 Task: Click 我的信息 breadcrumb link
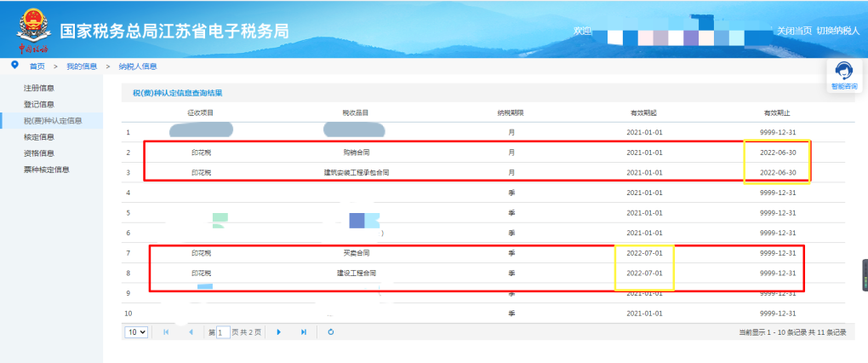pyautogui.click(x=82, y=66)
